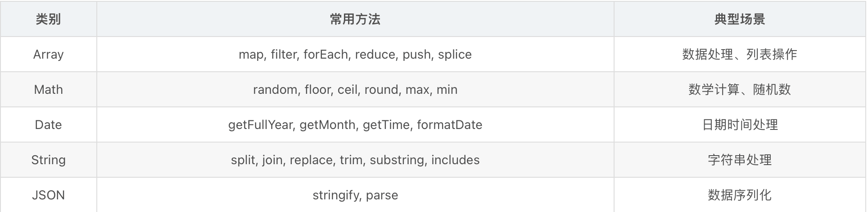Screen dimensions: 868x212
Task: Click the Array methods cell starting with map
Action: coord(355,55)
